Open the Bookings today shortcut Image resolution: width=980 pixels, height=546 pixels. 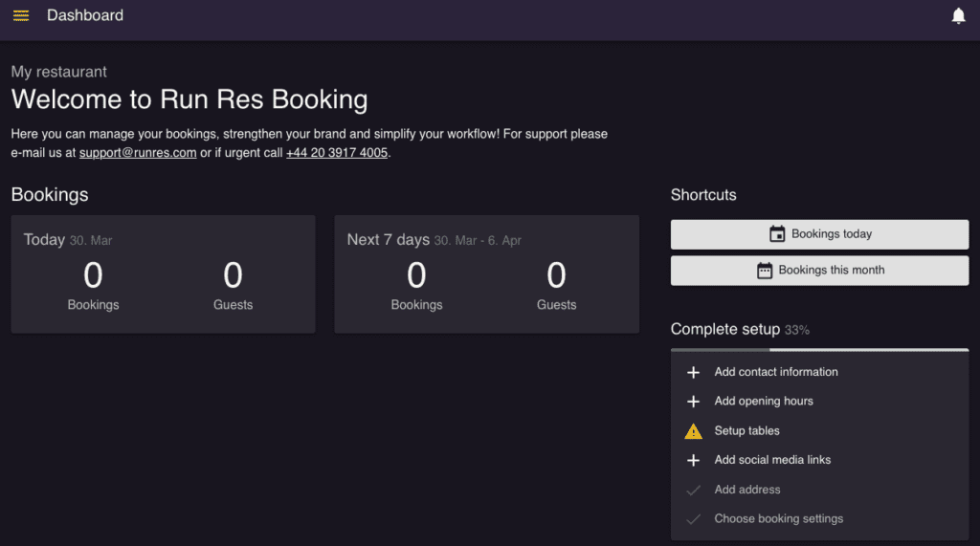(x=819, y=234)
